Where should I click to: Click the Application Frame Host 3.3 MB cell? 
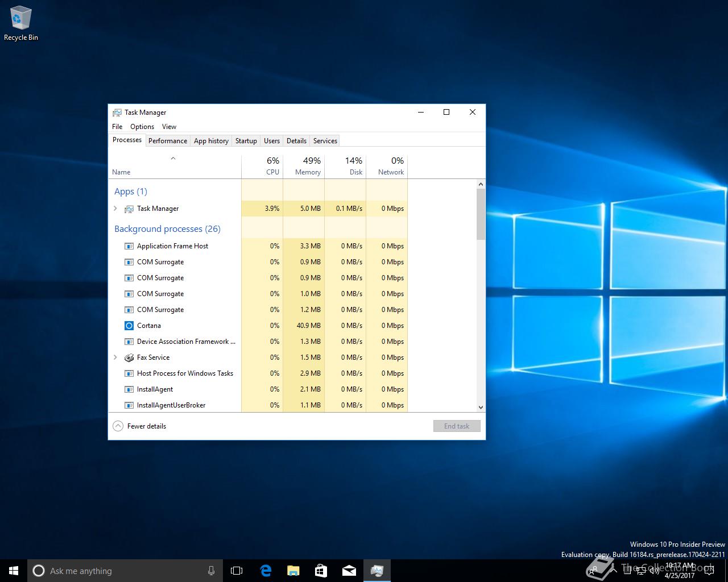click(x=304, y=246)
